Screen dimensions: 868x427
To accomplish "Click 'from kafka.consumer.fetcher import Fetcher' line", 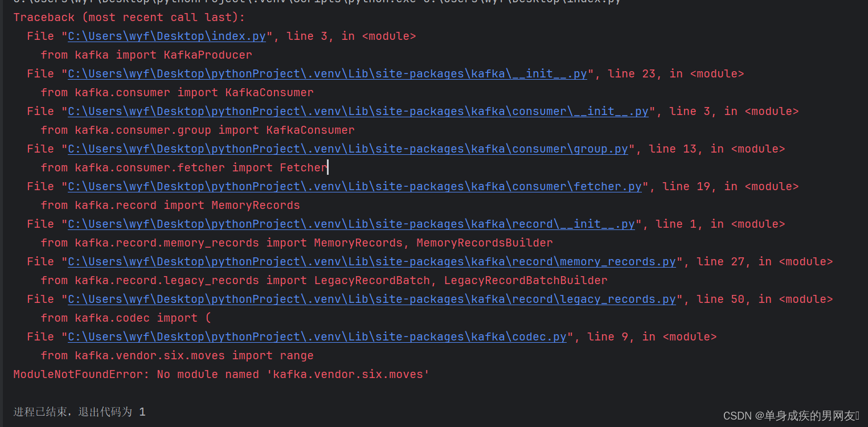I will (x=184, y=168).
